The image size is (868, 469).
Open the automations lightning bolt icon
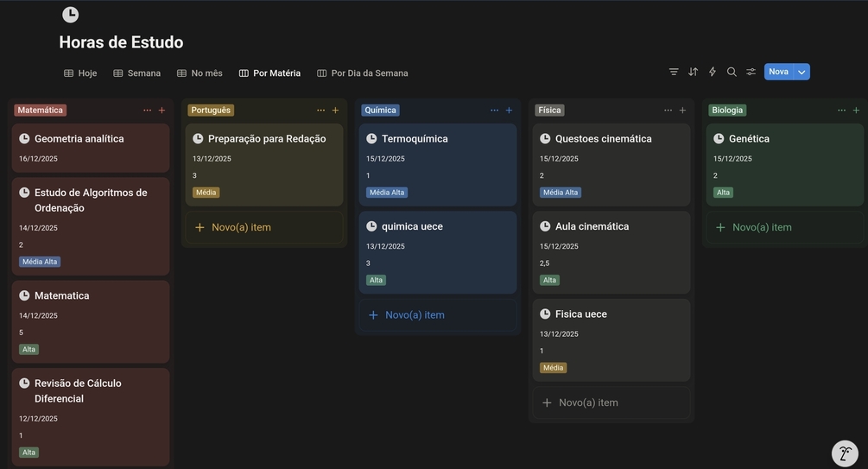click(x=713, y=72)
